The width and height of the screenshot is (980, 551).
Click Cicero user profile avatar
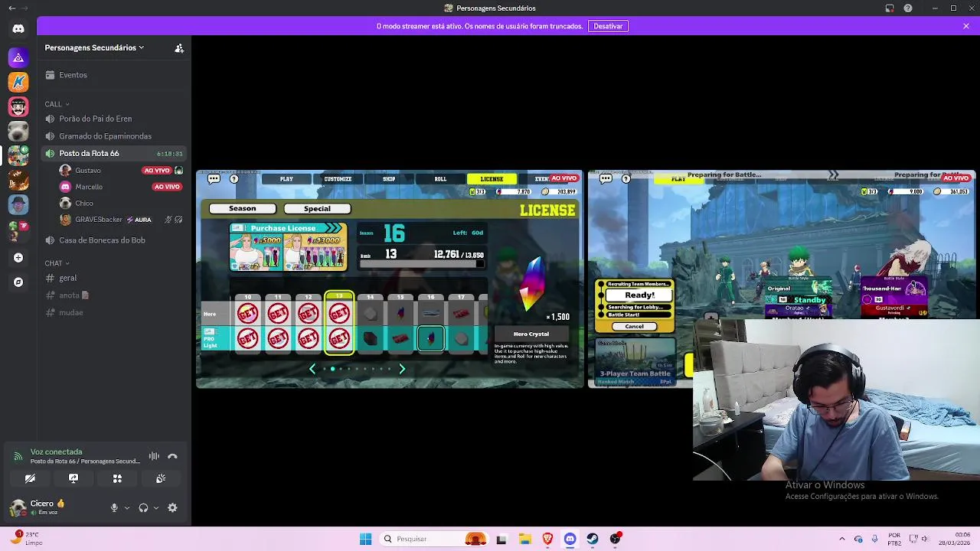coord(18,507)
